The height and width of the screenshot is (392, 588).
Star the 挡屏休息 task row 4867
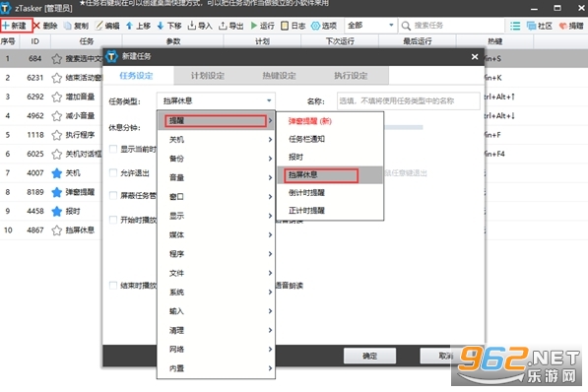click(x=56, y=229)
